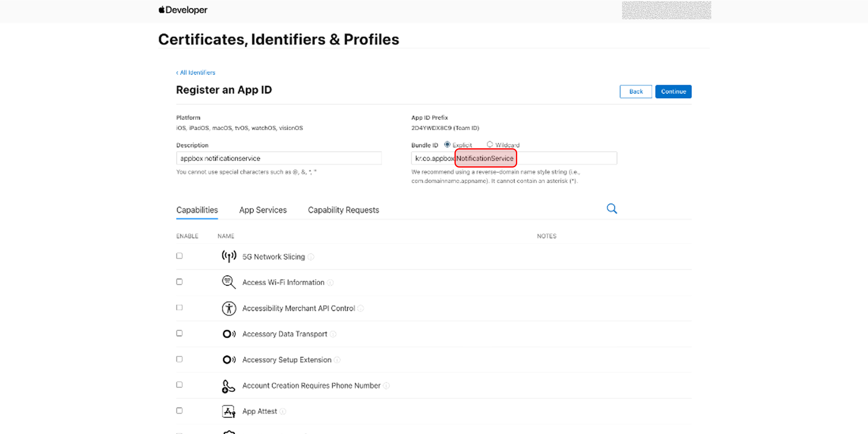Focus the Description input field
The height and width of the screenshot is (434, 868).
(279, 158)
